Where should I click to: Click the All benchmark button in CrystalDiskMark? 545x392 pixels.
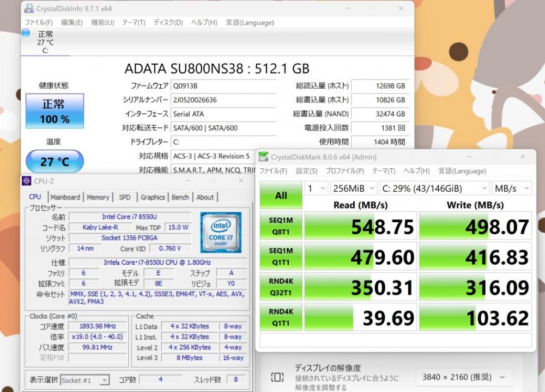tap(281, 195)
